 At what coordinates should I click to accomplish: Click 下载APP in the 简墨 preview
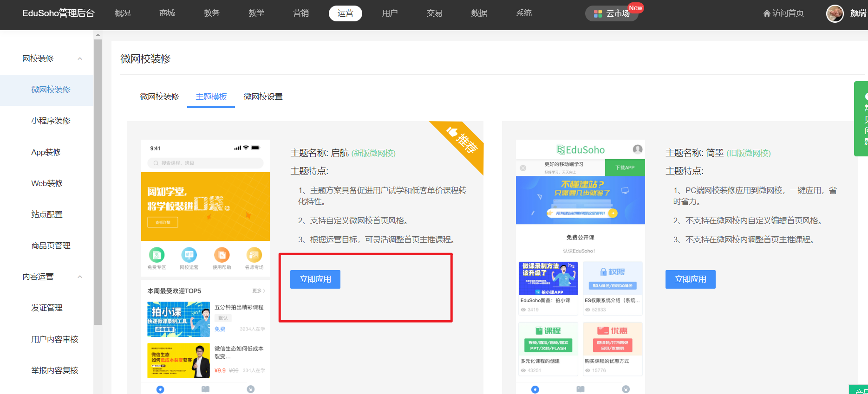tap(625, 168)
